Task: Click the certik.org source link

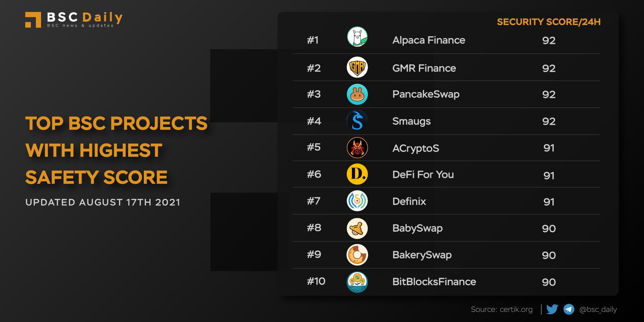Action: click(516, 309)
